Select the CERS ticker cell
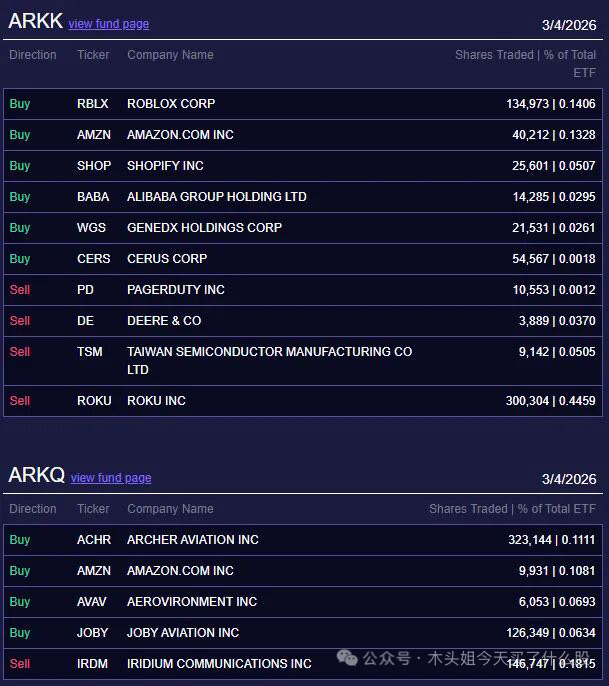The height and width of the screenshot is (686, 609). (x=94, y=259)
